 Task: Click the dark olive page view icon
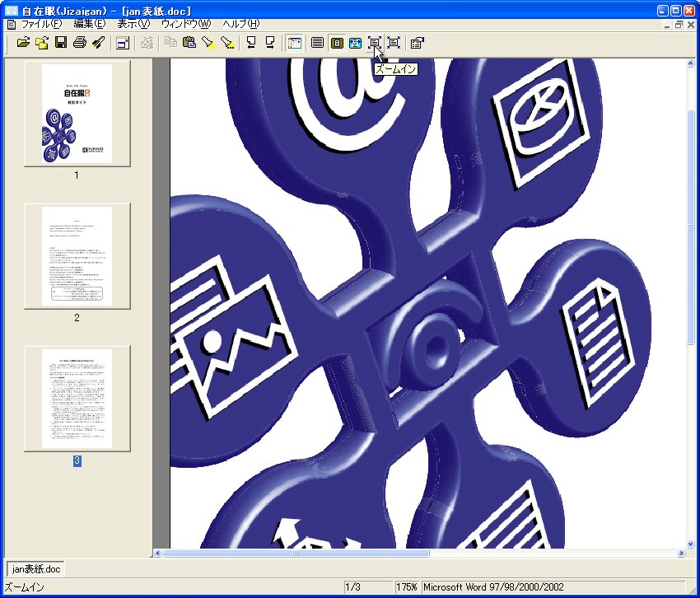[x=337, y=43]
